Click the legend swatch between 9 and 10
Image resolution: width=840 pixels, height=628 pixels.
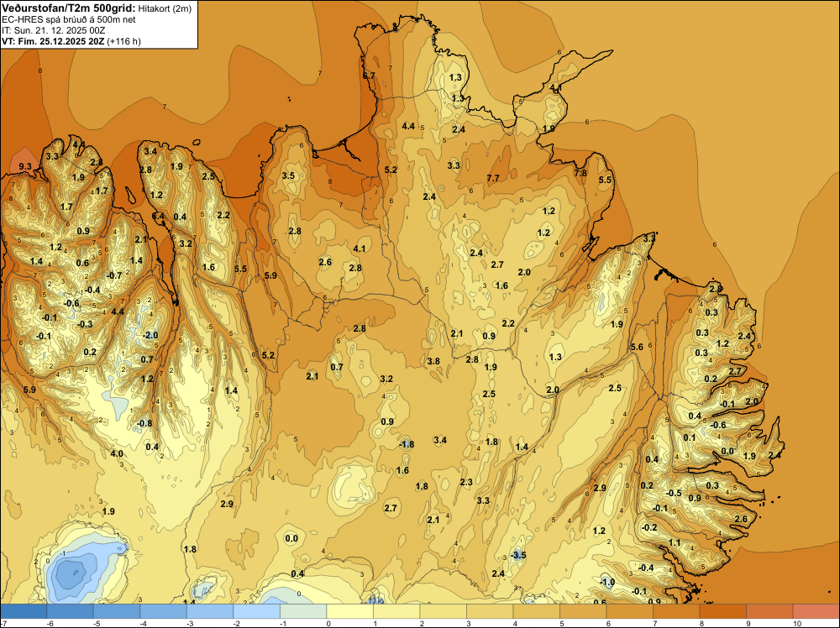[769, 611]
